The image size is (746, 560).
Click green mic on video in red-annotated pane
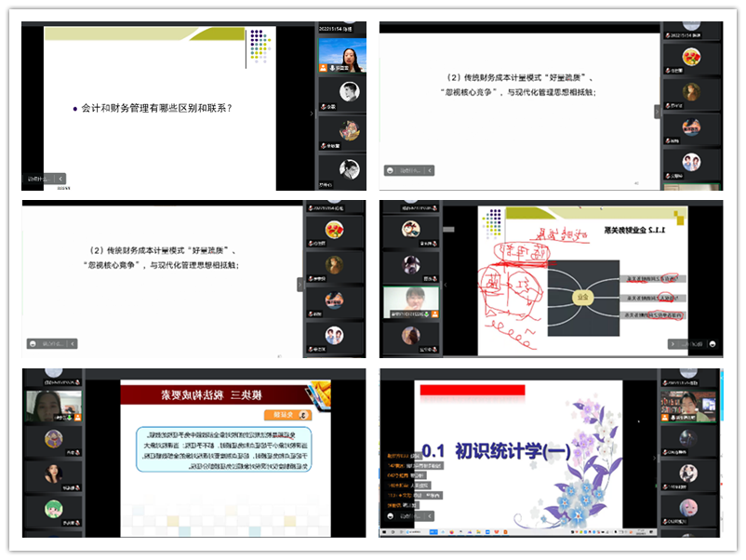point(427,314)
